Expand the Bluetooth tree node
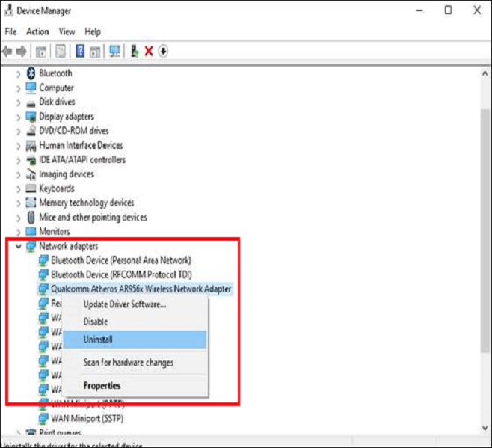 tap(18, 74)
